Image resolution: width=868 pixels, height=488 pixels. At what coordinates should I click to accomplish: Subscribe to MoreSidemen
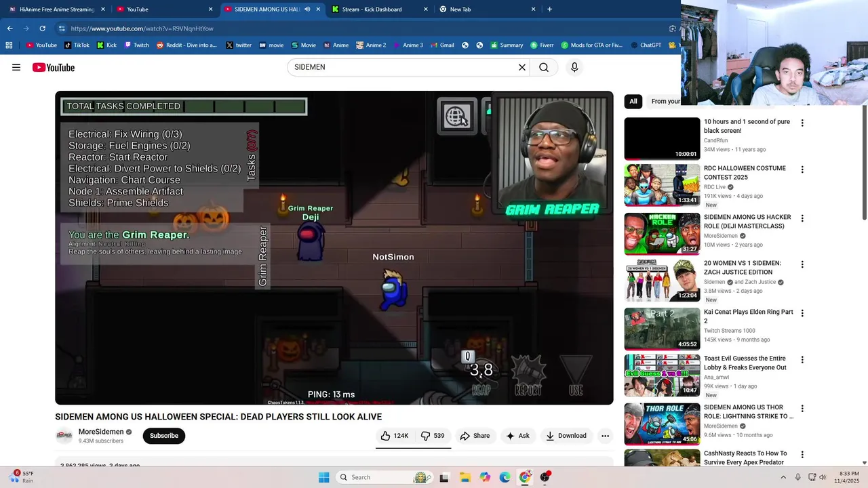tap(164, 436)
